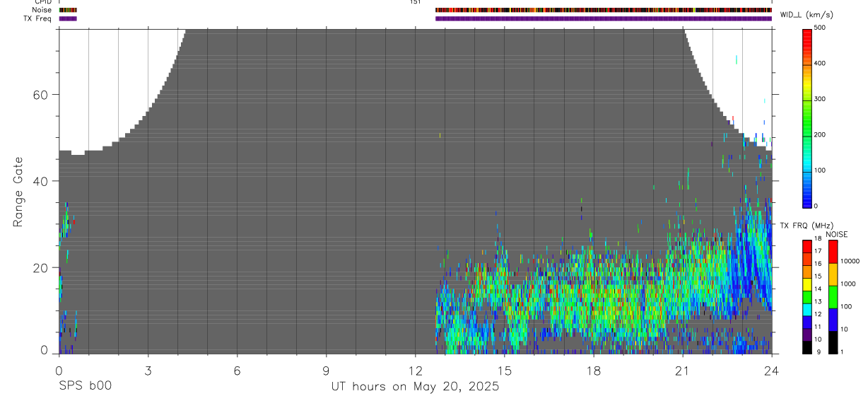Select the 200 label on WID scale
This screenshot has width=868, height=401.
[x=821, y=134]
